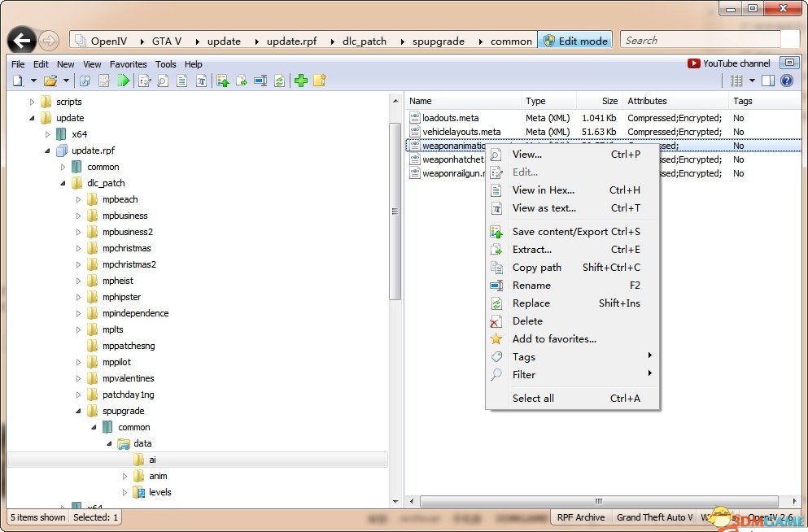This screenshot has width=808, height=532.
Task: Click the red YouTube play icon
Action: pos(693,63)
